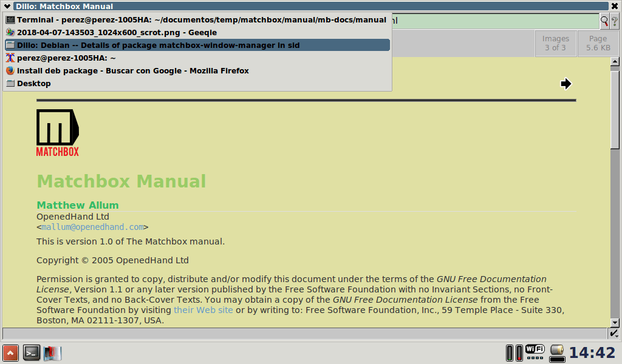Viewport: 622px width, 364px height.
Task: Click the vertical scrollbar down arrow
Action: coord(614,323)
